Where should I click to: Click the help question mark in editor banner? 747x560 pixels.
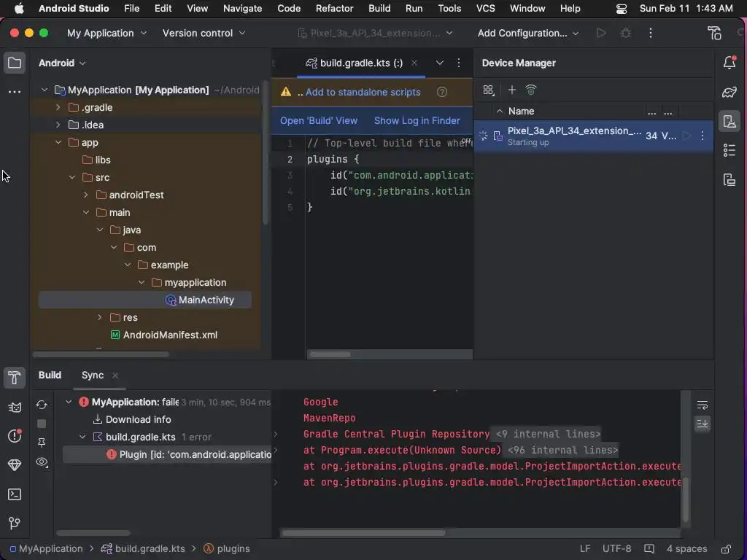442,92
